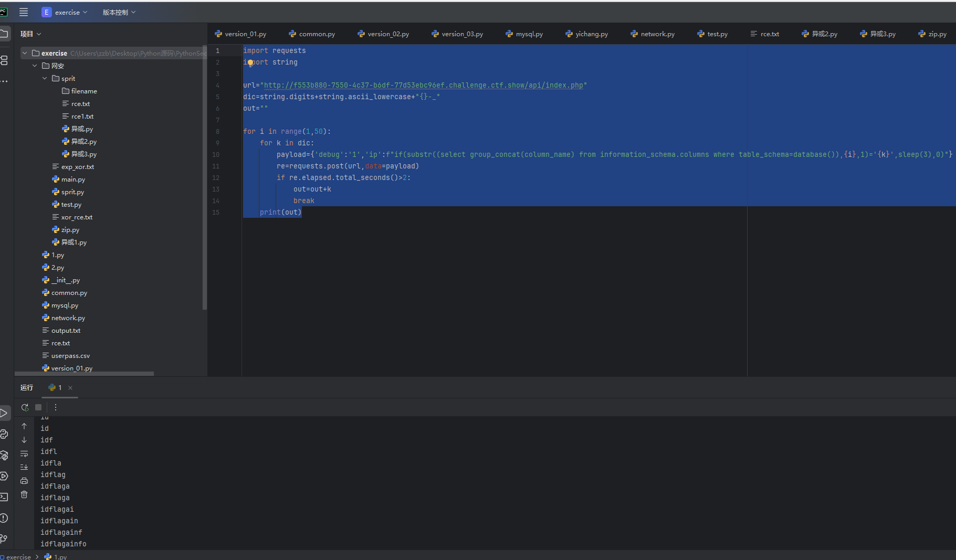
Task: Click the up arrow in run console
Action: tap(24, 426)
